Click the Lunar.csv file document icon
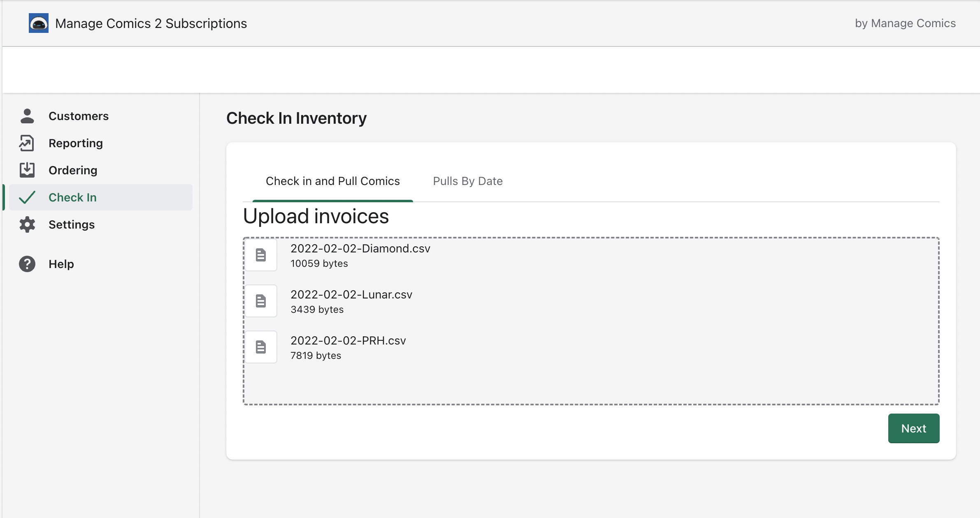The image size is (980, 518). pyautogui.click(x=261, y=301)
